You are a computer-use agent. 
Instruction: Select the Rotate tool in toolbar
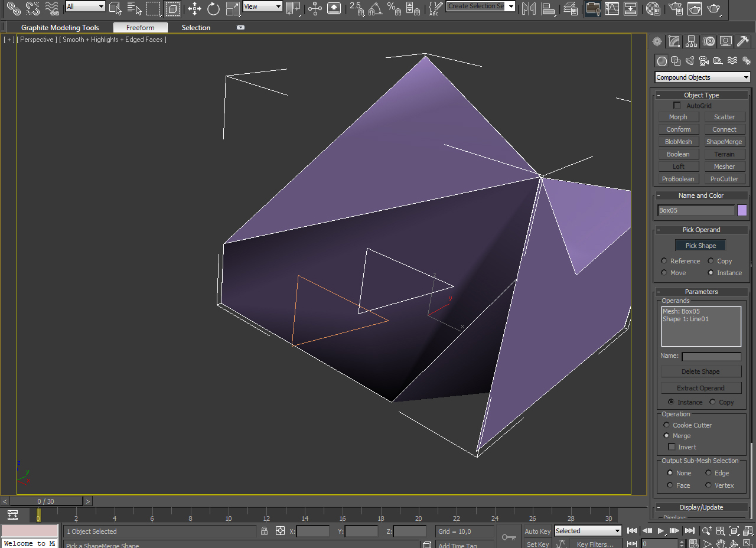tap(213, 8)
